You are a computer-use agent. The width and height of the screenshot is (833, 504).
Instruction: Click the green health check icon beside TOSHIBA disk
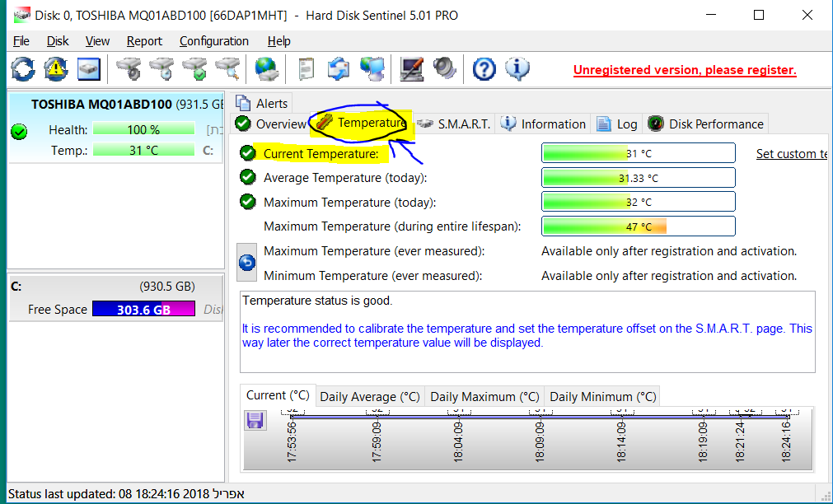[x=19, y=131]
